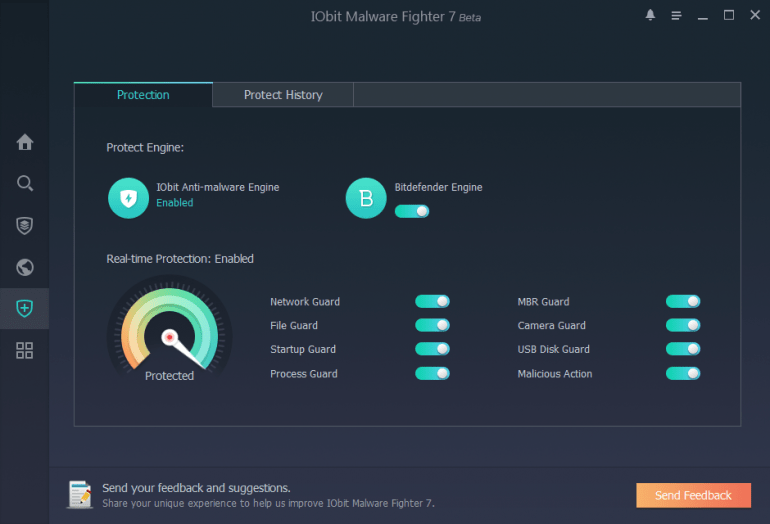This screenshot has width=770, height=524.
Task: Switch to the Protect History tab
Action: (x=283, y=95)
